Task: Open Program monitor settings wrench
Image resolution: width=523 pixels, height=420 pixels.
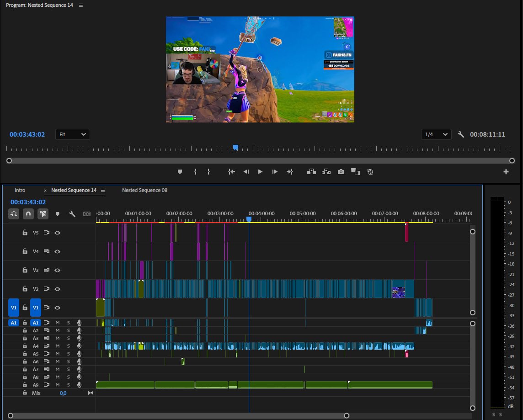Action: click(x=461, y=134)
